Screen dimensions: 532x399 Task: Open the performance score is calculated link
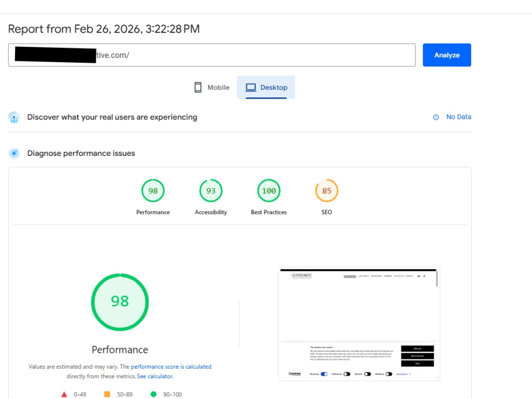coord(171,367)
